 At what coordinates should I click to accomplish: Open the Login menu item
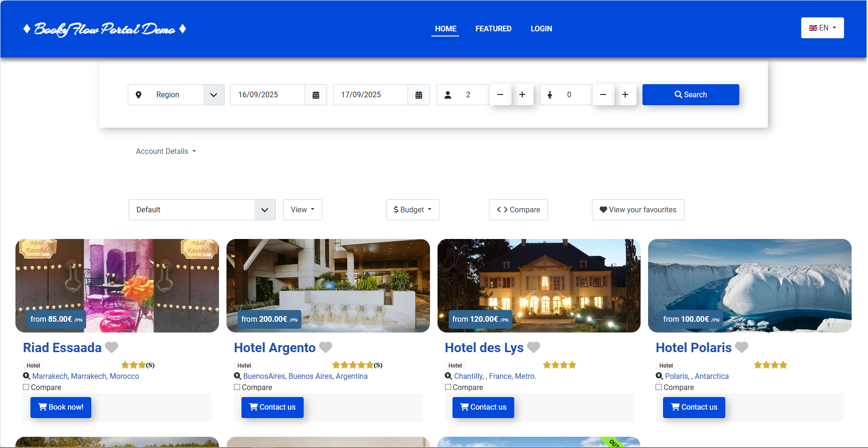coord(541,29)
